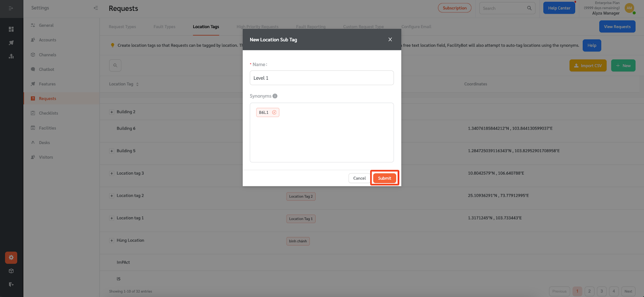This screenshot has width=644, height=297.
Task: Submit the new location sub tag
Action: (384, 178)
